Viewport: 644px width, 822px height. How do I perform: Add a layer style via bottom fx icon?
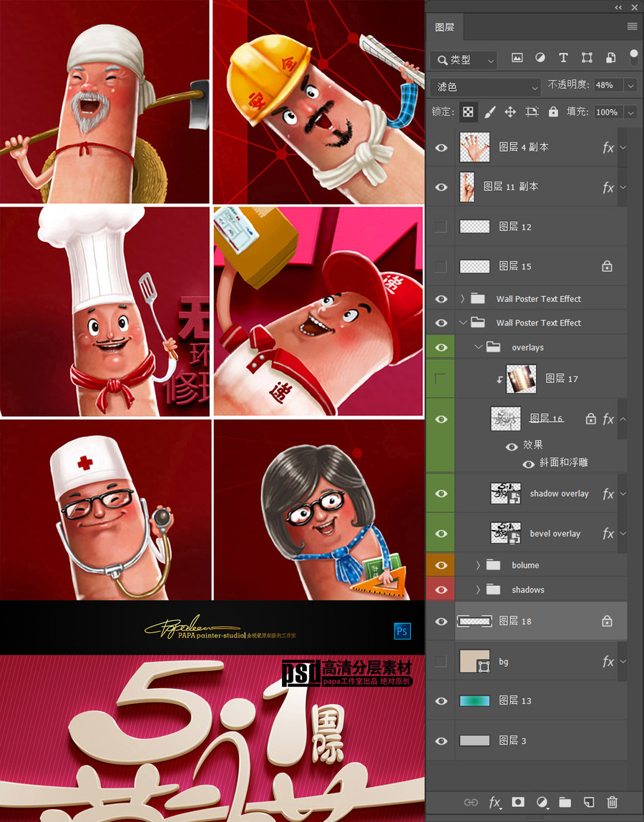point(494,802)
